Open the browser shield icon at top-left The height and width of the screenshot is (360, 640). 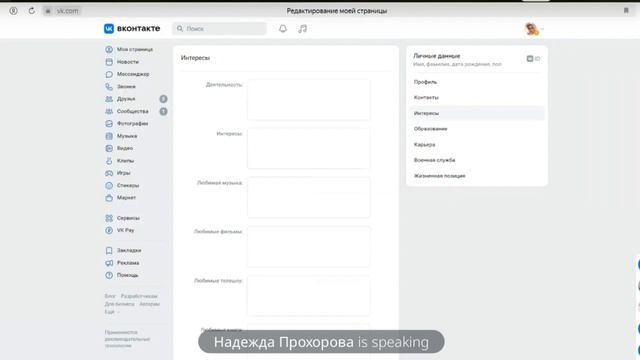[x=13, y=11]
